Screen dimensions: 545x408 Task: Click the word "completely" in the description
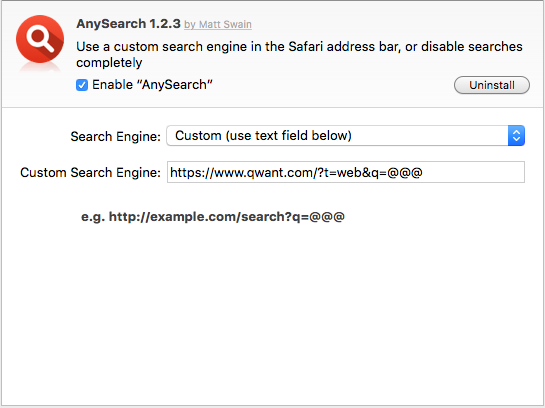coord(109,63)
